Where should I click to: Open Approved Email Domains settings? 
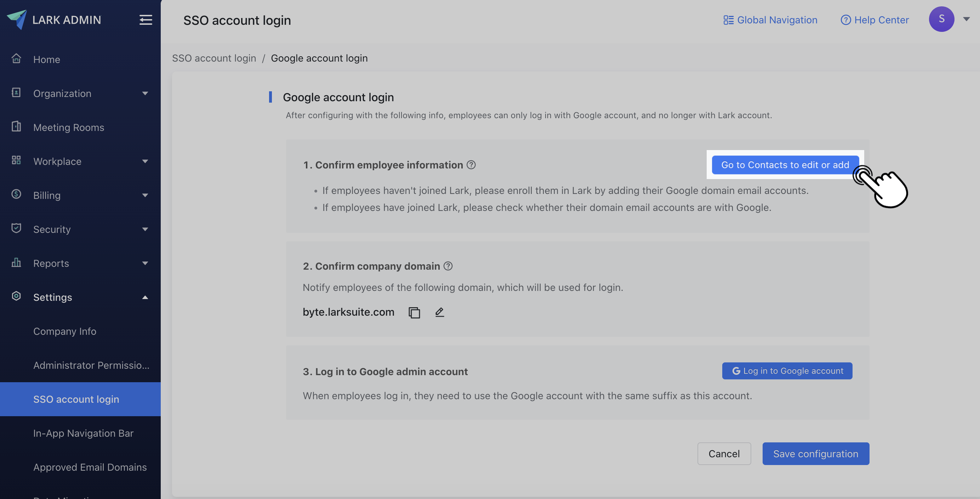90,467
